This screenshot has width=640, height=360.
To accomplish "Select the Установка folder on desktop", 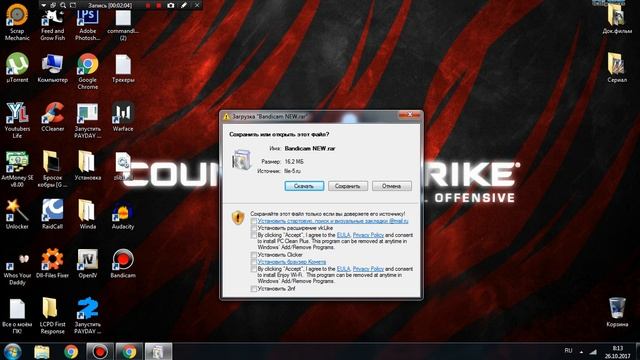I will tap(87, 166).
